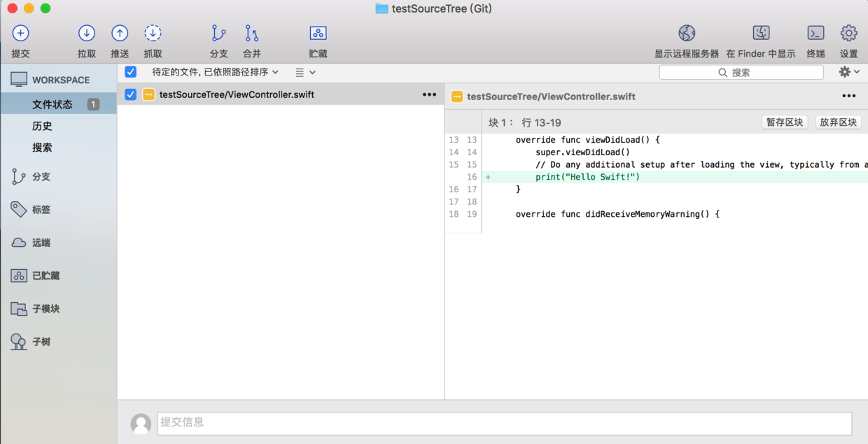
Task: Open 显示远程服务器 globe icon
Action: (x=687, y=33)
